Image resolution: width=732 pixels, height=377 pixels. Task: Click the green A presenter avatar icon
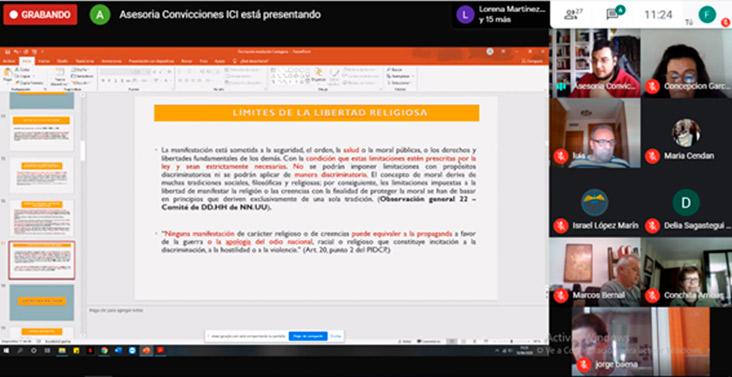tap(100, 14)
